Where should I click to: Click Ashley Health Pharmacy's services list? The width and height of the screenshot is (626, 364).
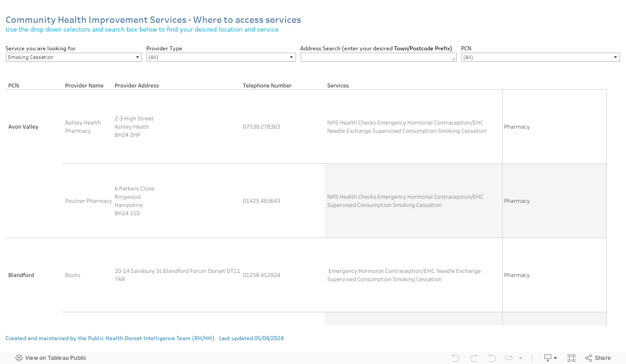(x=407, y=127)
